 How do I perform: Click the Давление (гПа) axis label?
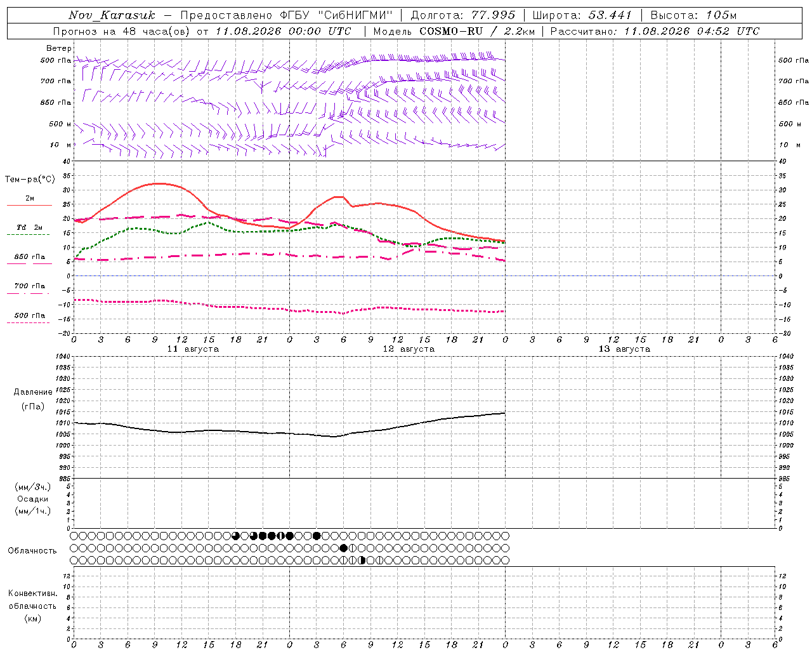tap(33, 399)
